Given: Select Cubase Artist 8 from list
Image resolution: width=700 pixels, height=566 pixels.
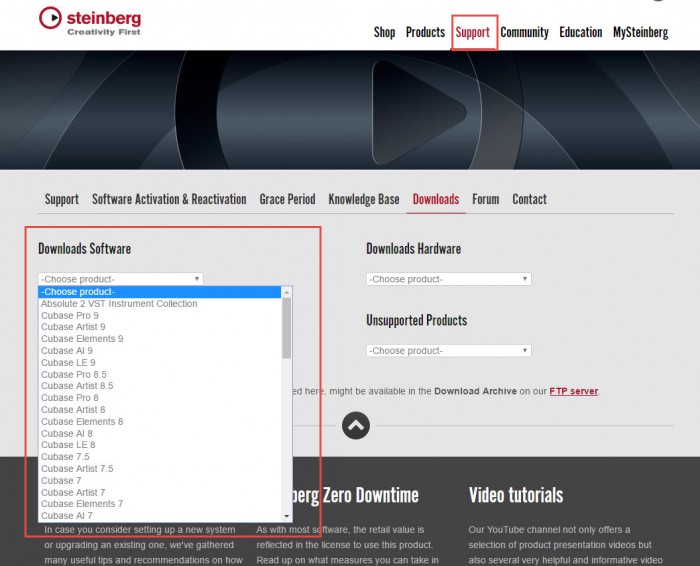Looking at the screenshot, I should [x=160, y=409].
